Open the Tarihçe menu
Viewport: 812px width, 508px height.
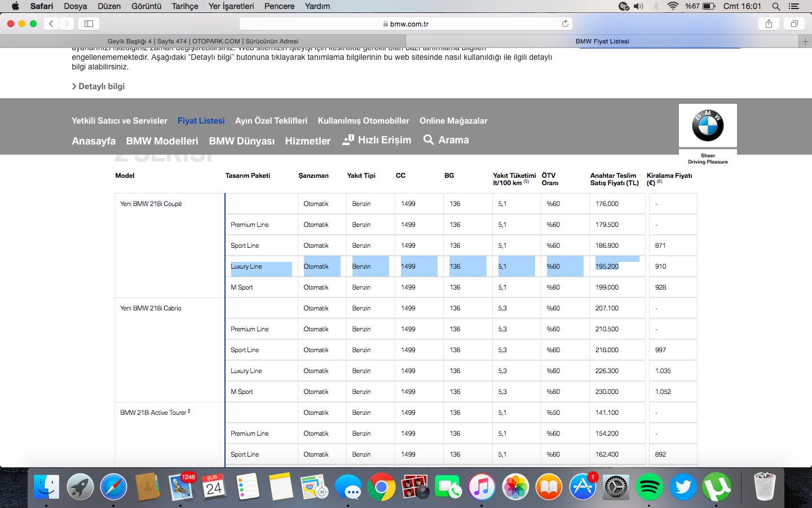click(x=185, y=6)
